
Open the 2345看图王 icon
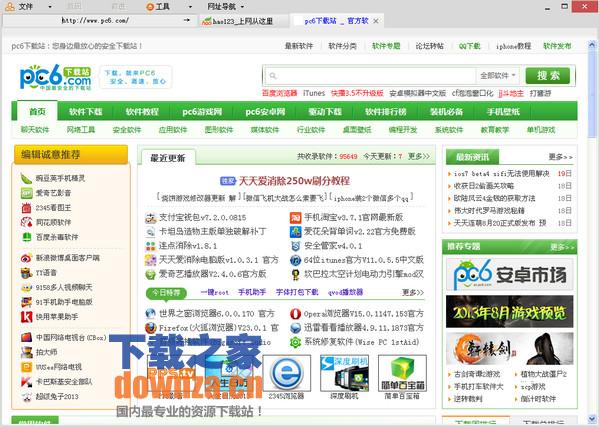pos(26,208)
